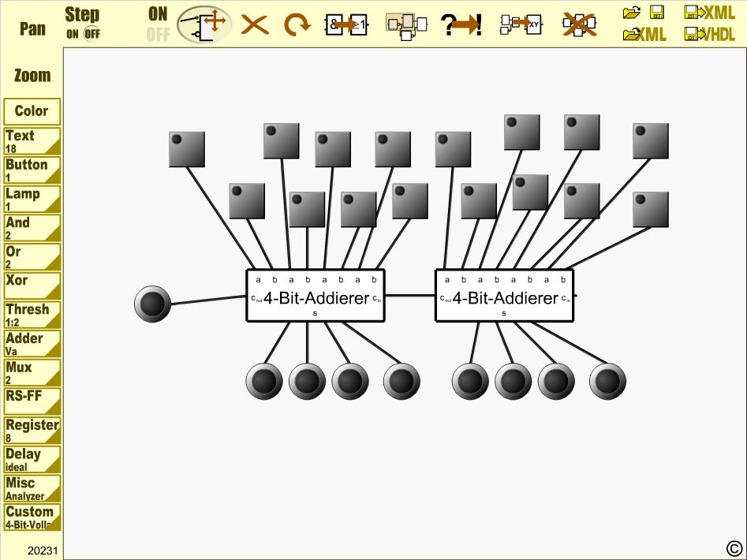Select the Zoom mode
Viewport: 747px width, 560px height.
32,76
